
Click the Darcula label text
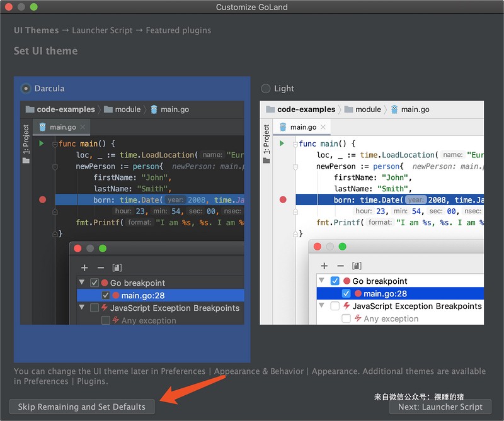pos(50,88)
